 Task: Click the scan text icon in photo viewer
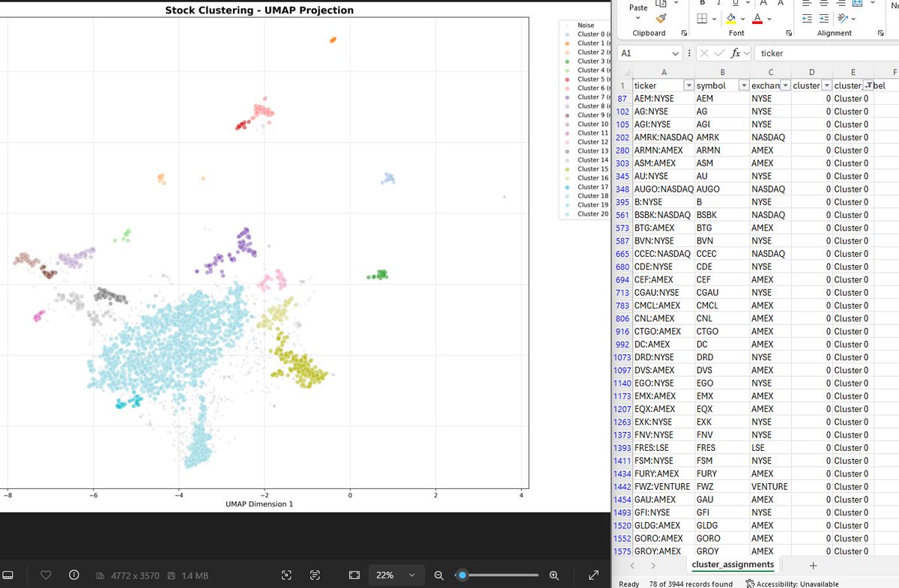(x=315, y=575)
